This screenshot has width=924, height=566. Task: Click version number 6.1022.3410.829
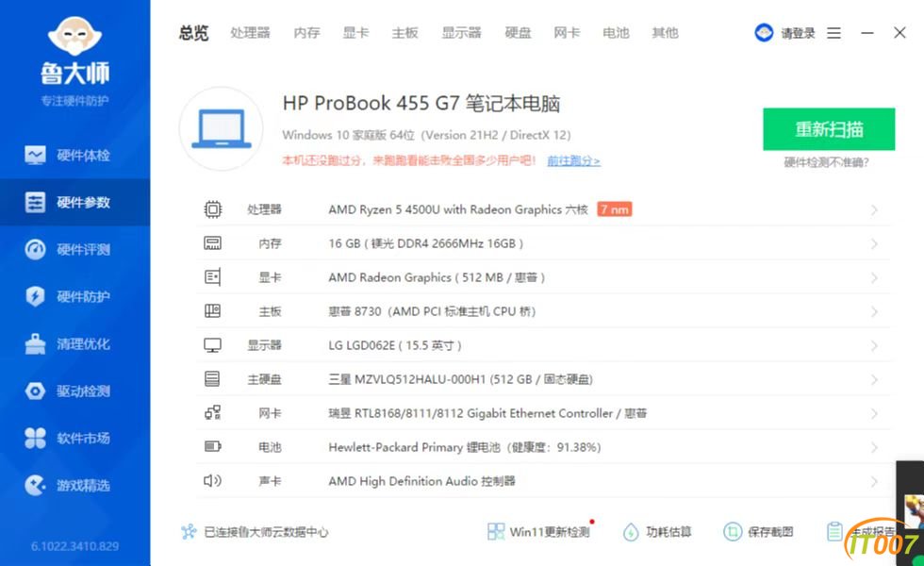[x=74, y=546]
